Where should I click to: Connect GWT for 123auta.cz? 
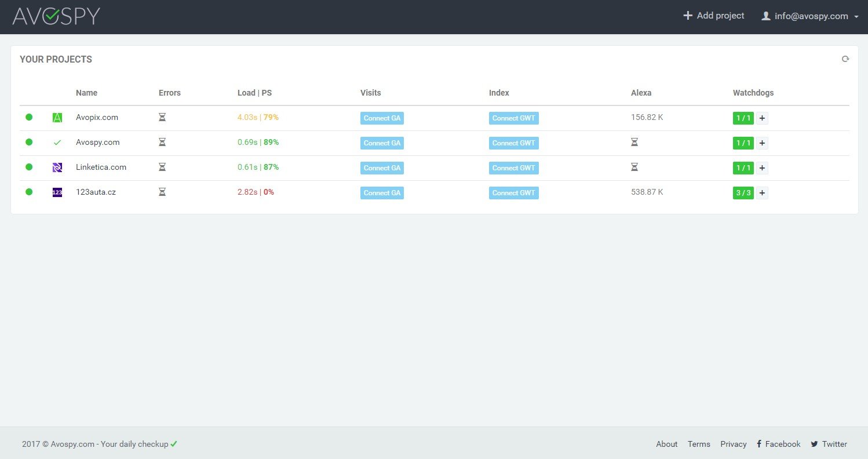pos(513,193)
